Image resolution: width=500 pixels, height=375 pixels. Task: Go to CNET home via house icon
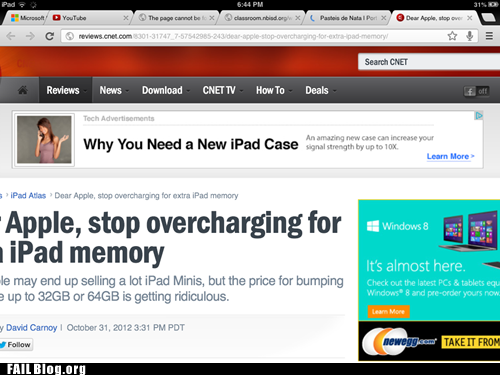[x=23, y=90]
